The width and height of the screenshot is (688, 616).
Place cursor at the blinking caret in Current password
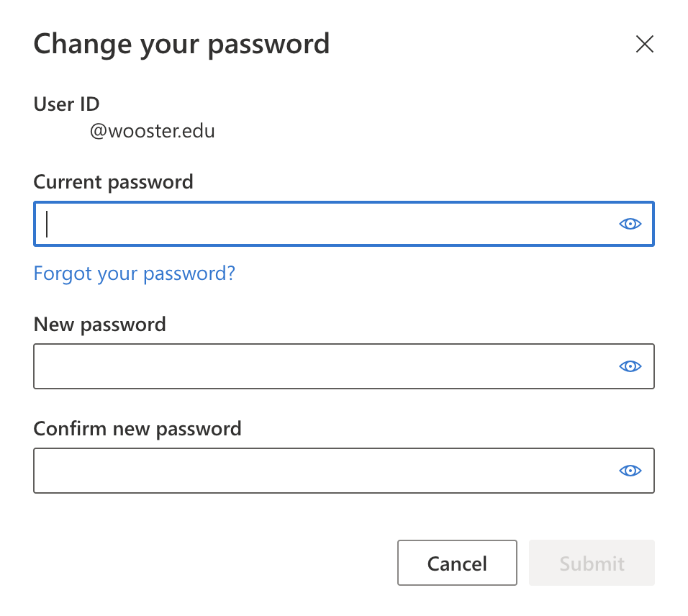coord(47,224)
